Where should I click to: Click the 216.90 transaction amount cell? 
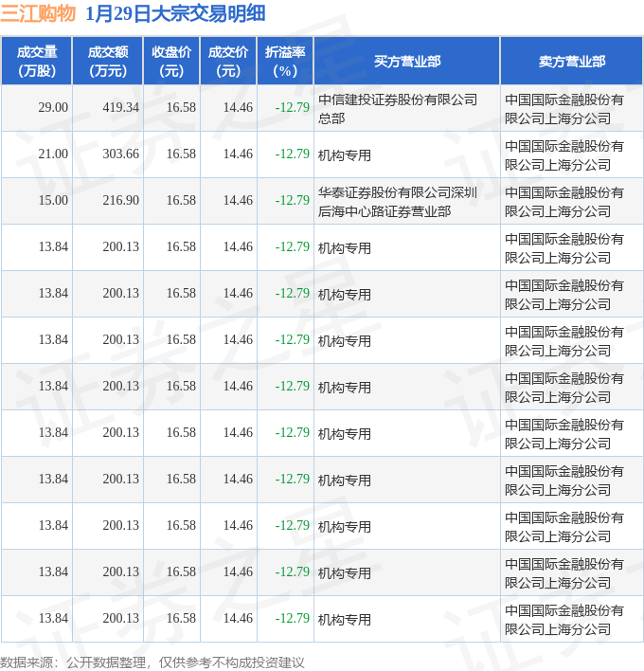[120, 201]
